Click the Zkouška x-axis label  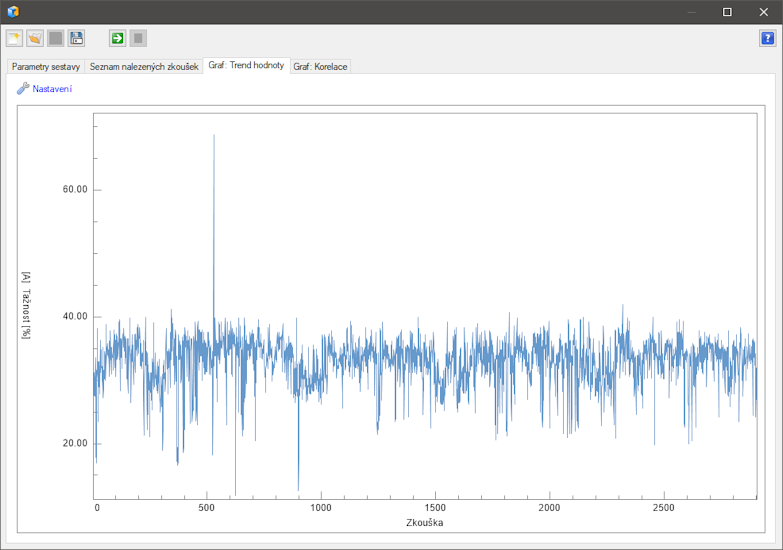(x=424, y=523)
